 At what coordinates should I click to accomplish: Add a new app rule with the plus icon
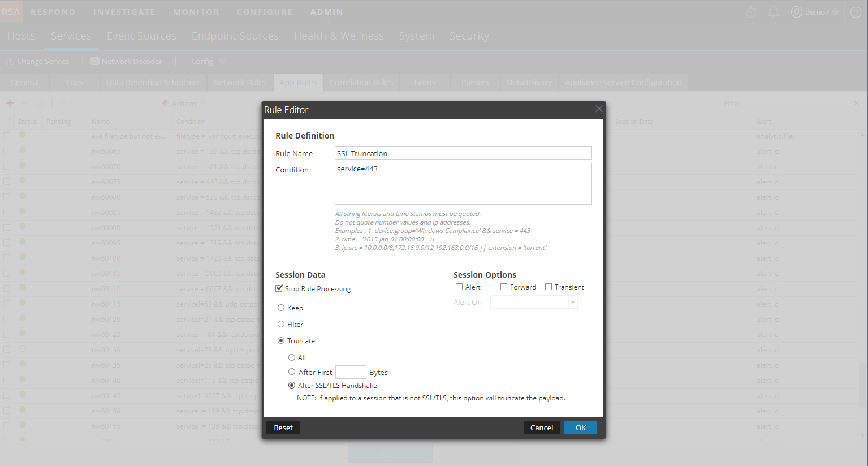(x=9, y=103)
